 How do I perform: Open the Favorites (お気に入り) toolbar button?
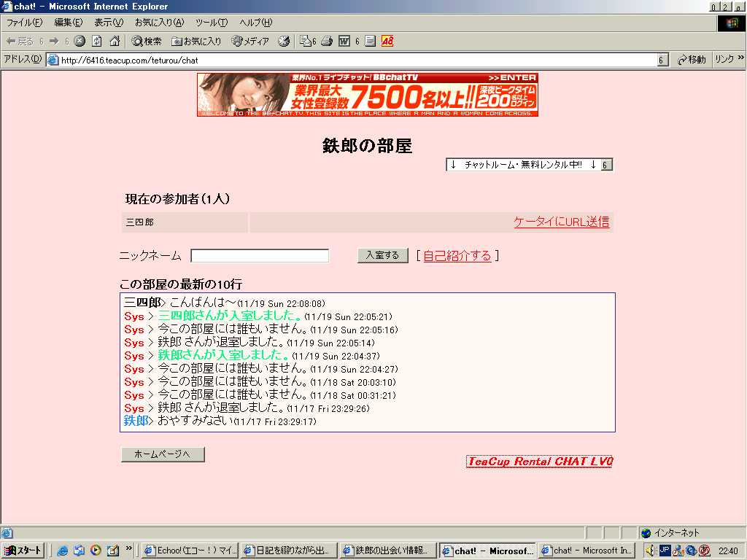tap(196, 41)
